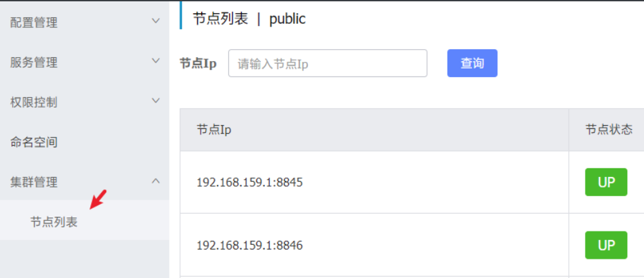Click the public namespace label in title

287,19
